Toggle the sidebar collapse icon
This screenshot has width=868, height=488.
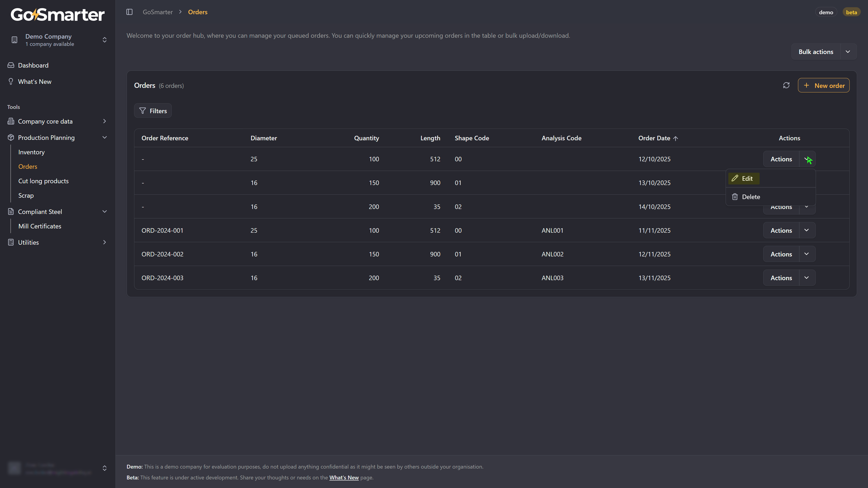(x=129, y=12)
